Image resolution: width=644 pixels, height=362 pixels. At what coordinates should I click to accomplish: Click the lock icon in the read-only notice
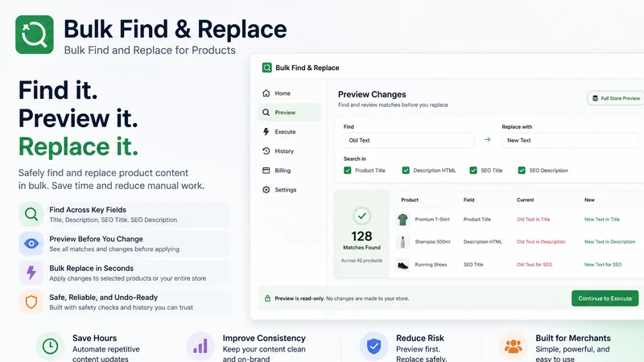point(267,298)
